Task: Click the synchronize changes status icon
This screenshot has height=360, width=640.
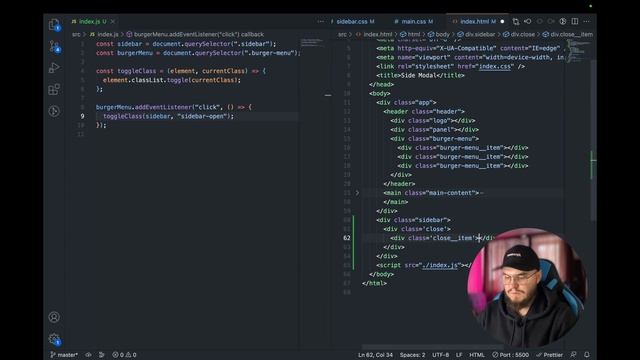Action: pos(89,355)
